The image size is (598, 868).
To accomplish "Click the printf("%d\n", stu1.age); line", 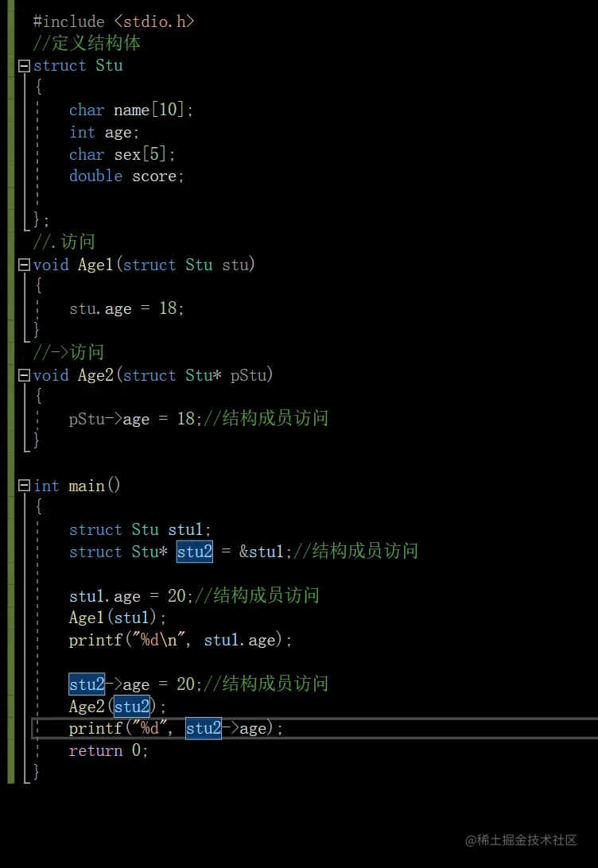I will (181, 641).
